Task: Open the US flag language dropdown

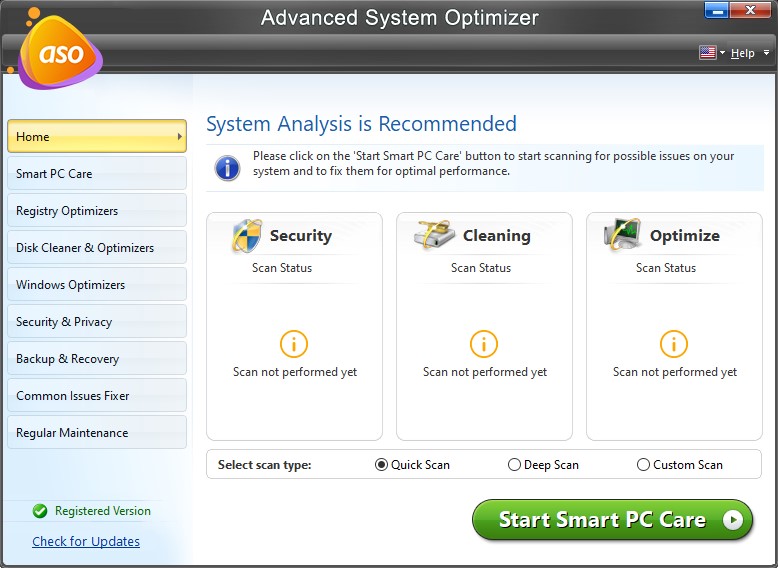Action: [x=712, y=53]
